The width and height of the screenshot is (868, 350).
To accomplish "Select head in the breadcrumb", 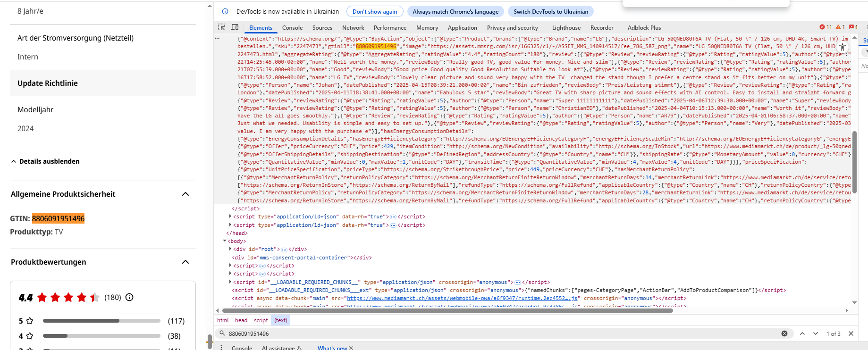I will [x=241, y=320].
